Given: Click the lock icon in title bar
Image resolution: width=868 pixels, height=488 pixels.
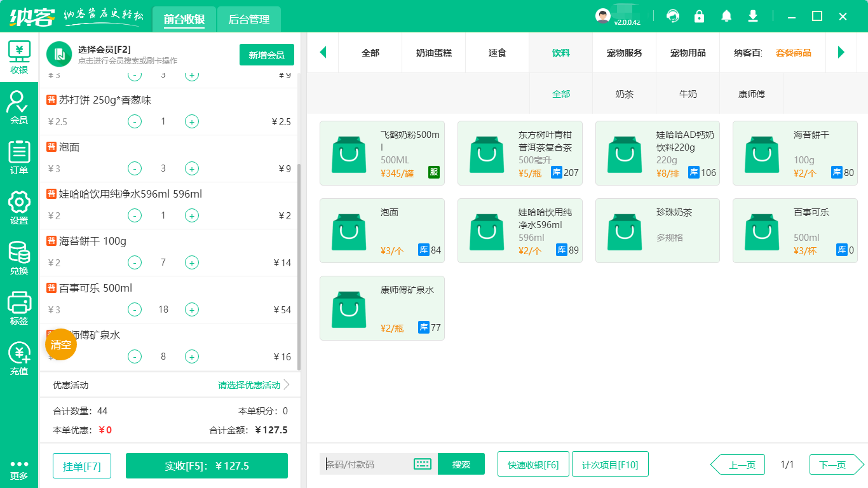Looking at the screenshot, I should (700, 16).
